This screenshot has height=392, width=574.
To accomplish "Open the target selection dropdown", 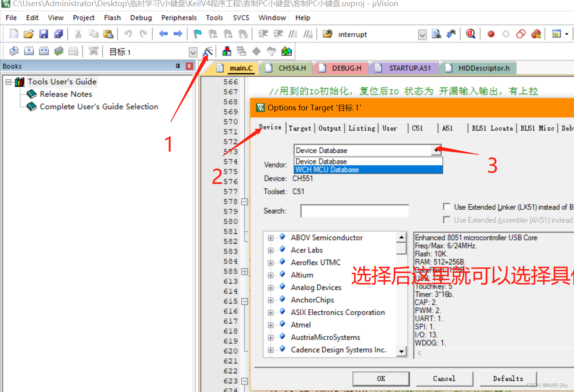I will [193, 52].
